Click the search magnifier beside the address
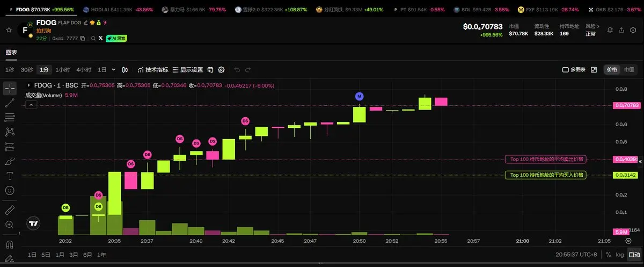644x267 pixels. [x=93, y=39]
